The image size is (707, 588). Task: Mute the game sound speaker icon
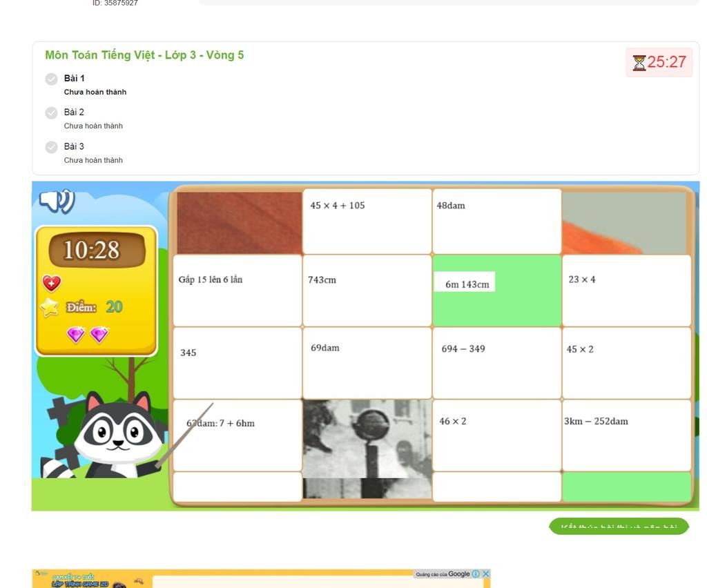click(57, 201)
